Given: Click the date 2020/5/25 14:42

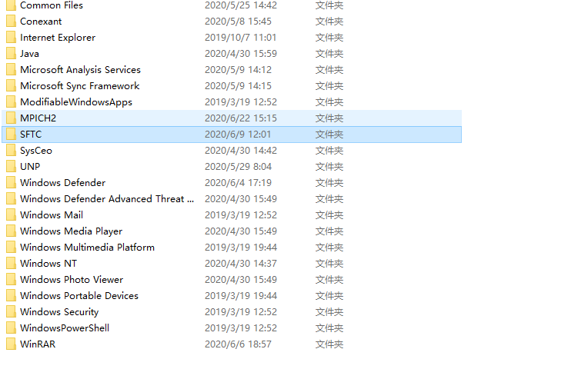Looking at the screenshot, I should tap(241, 5).
